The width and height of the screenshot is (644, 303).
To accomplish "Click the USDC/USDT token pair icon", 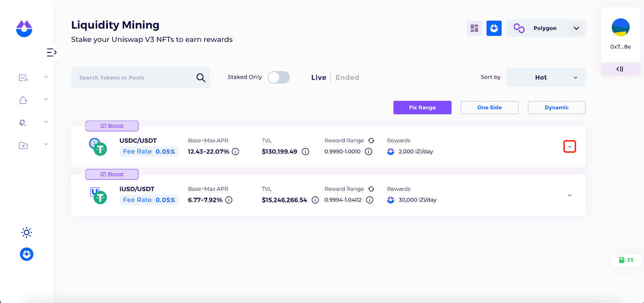I will pyautogui.click(x=98, y=147).
